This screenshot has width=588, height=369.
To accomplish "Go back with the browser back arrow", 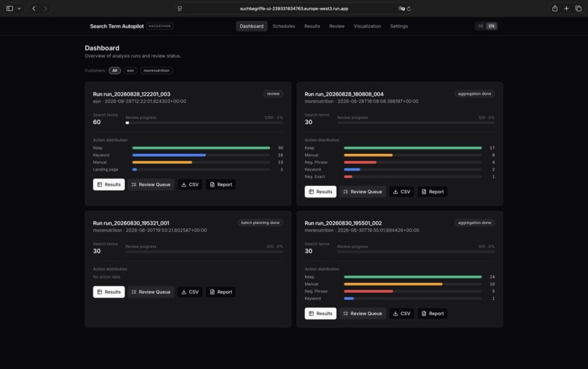I will pyautogui.click(x=34, y=8).
